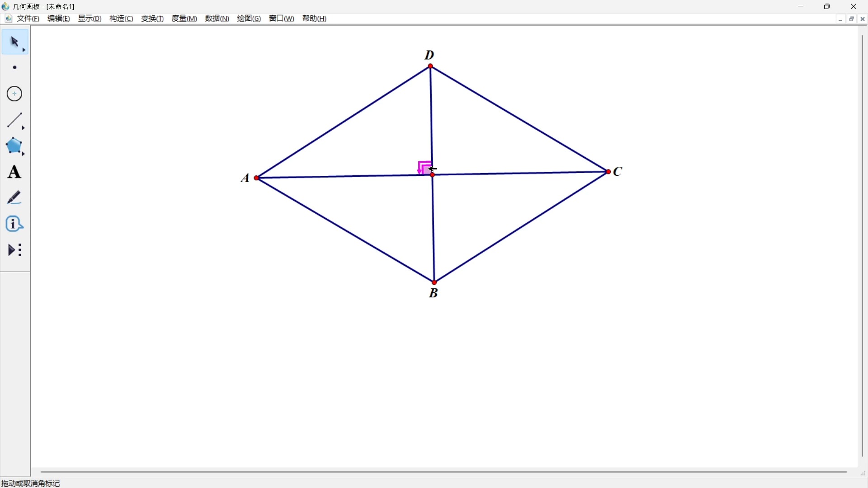Open the 变换 menu

click(x=152, y=19)
